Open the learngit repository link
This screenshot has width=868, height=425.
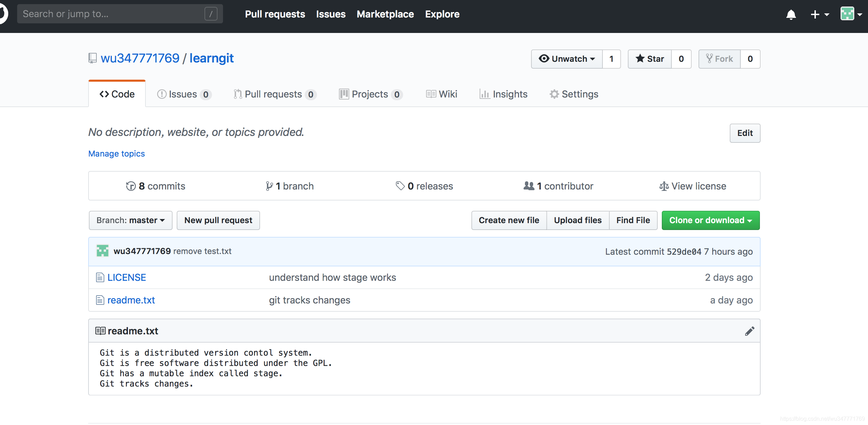click(x=211, y=58)
